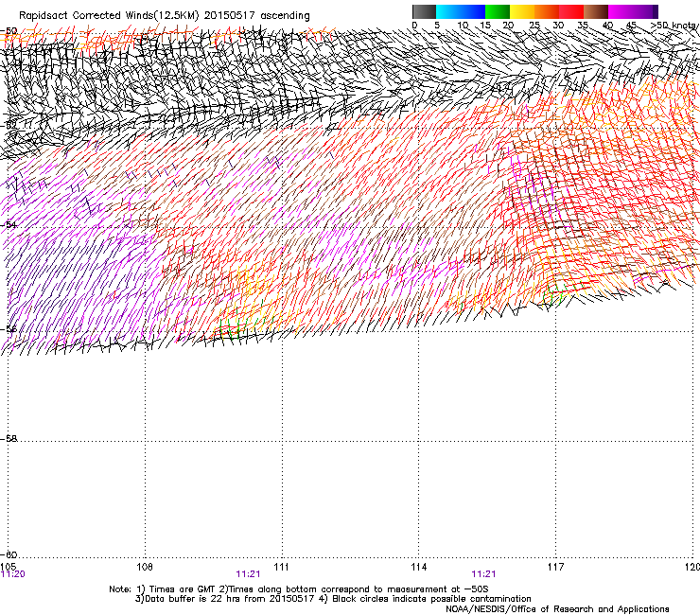The width and height of the screenshot is (700, 615).
Task: Click the purple 11:21 time near longitude 114
Action: [483, 574]
